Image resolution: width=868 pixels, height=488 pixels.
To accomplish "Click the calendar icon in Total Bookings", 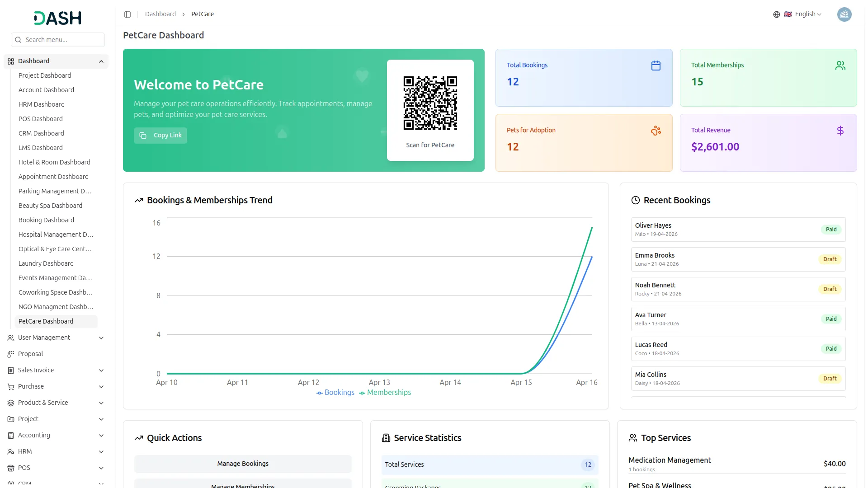I will (656, 66).
